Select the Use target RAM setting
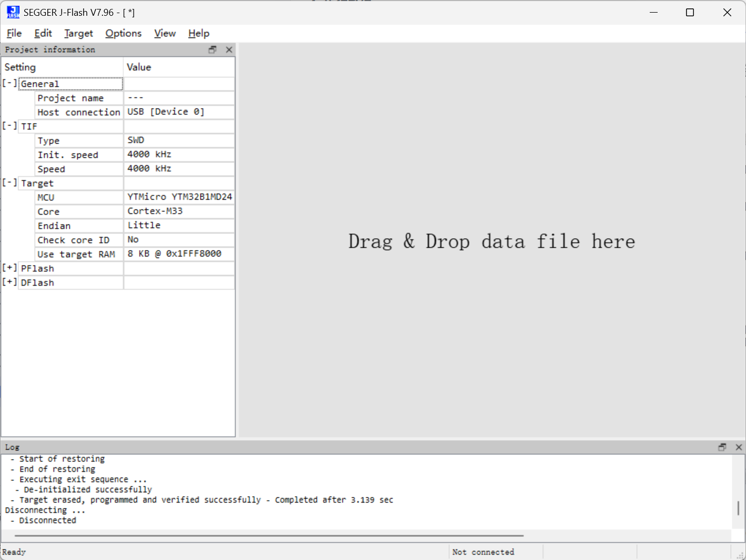 point(79,254)
